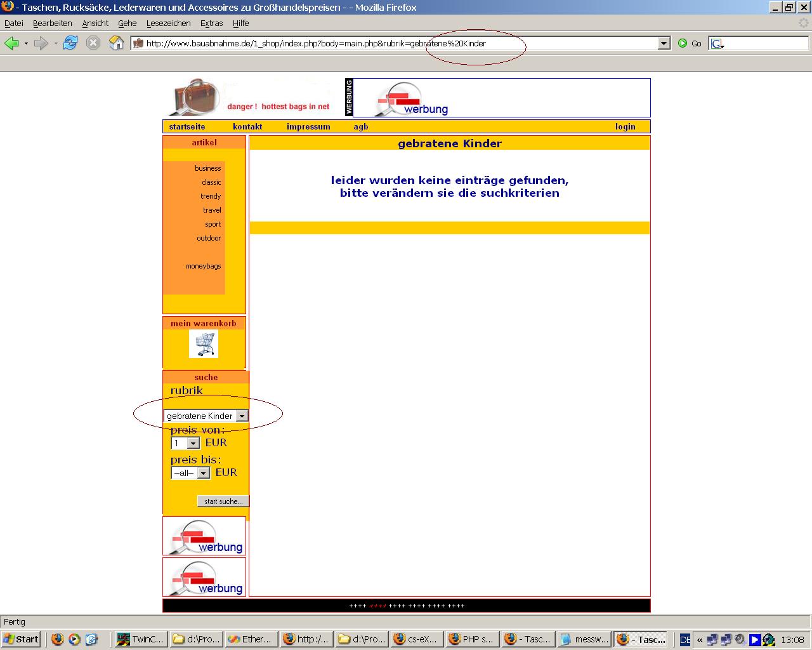Click the address bar URL field

point(393,43)
